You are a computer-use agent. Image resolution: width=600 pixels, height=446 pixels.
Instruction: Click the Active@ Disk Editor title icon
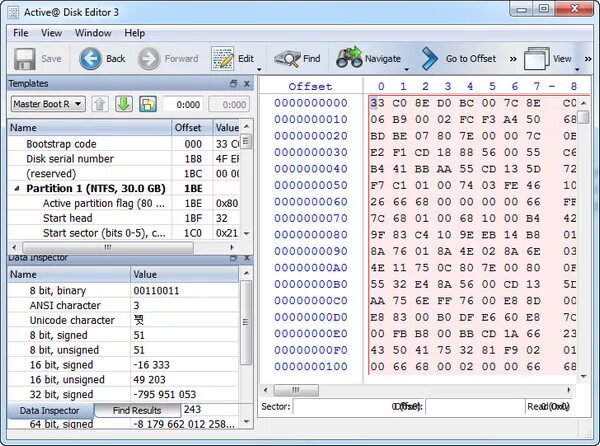(13, 12)
